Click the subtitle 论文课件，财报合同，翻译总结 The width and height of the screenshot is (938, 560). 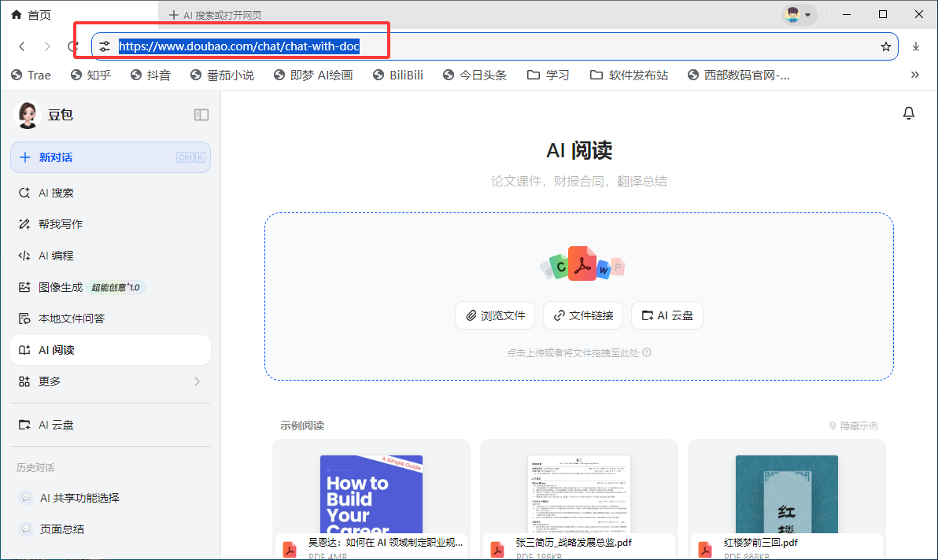point(579,181)
